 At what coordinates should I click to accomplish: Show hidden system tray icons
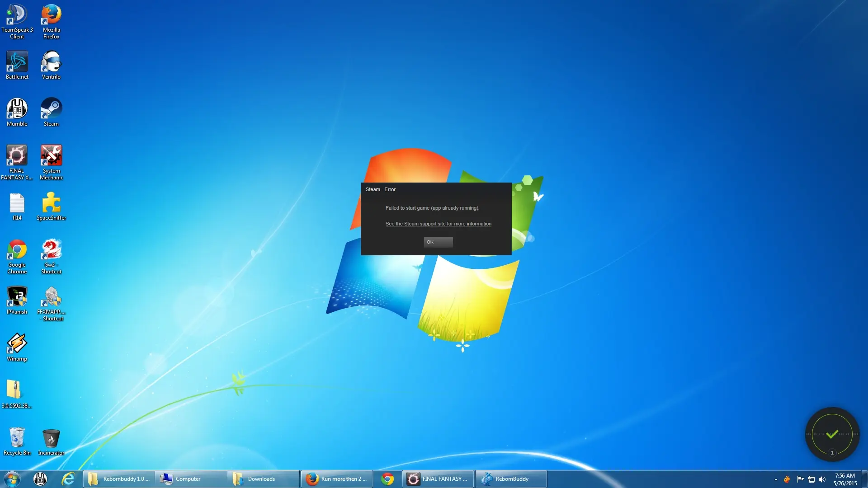(x=776, y=479)
